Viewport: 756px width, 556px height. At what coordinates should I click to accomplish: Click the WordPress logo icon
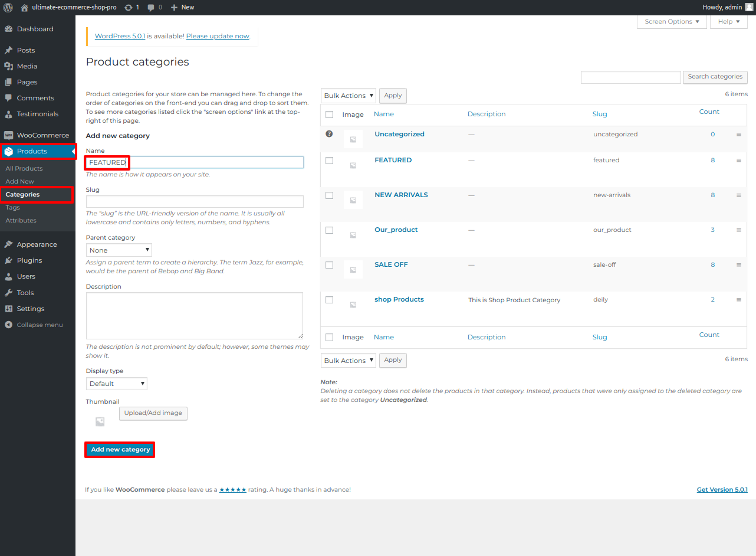tap(8, 7)
